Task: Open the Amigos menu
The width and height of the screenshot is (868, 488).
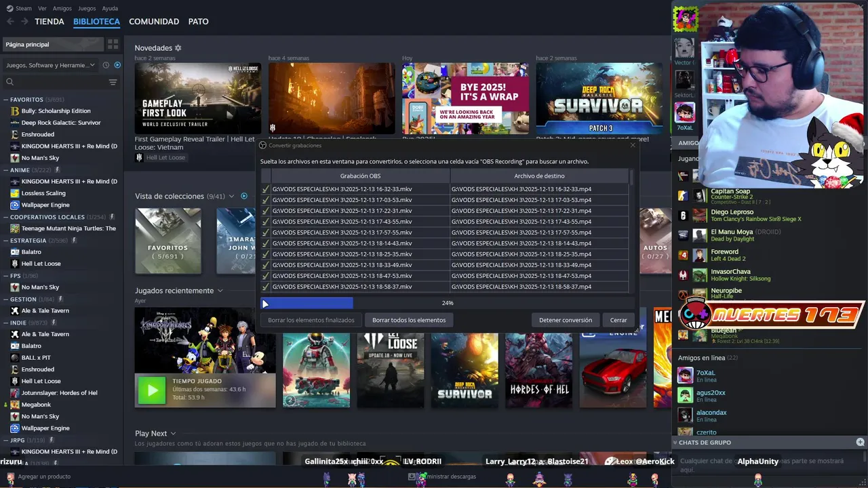Action: 62,8
